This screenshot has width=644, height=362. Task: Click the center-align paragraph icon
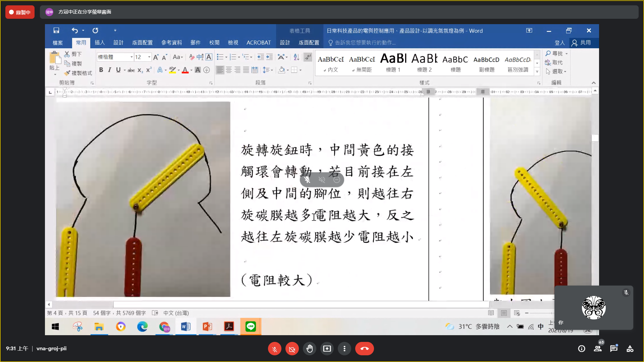(x=229, y=70)
